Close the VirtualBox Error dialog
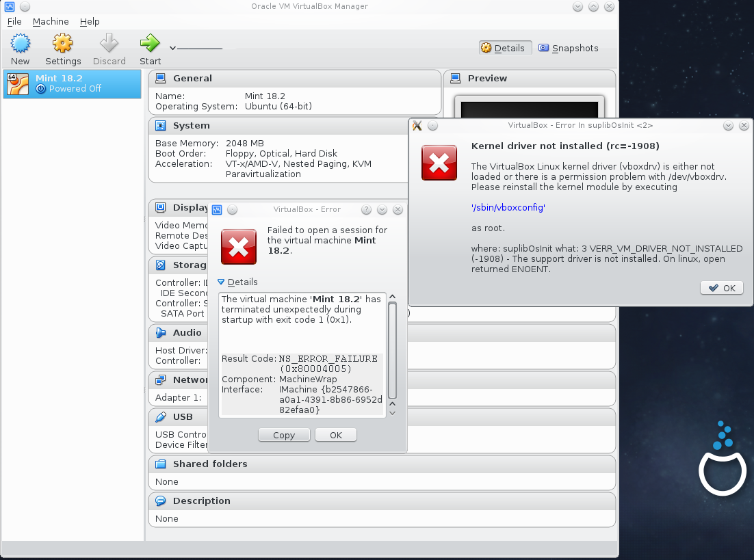The height and width of the screenshot is (560, 754). point(398,210)
